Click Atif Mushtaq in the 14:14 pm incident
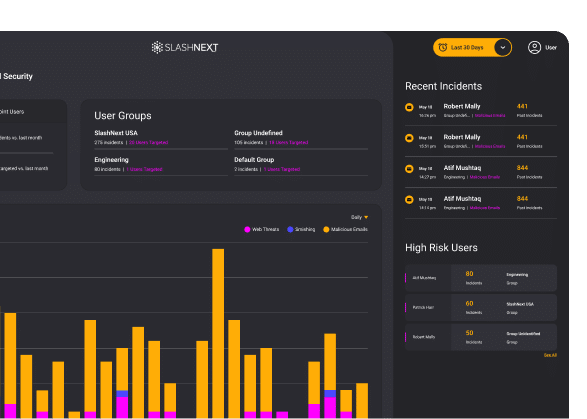587x419 pixels. 462,198
